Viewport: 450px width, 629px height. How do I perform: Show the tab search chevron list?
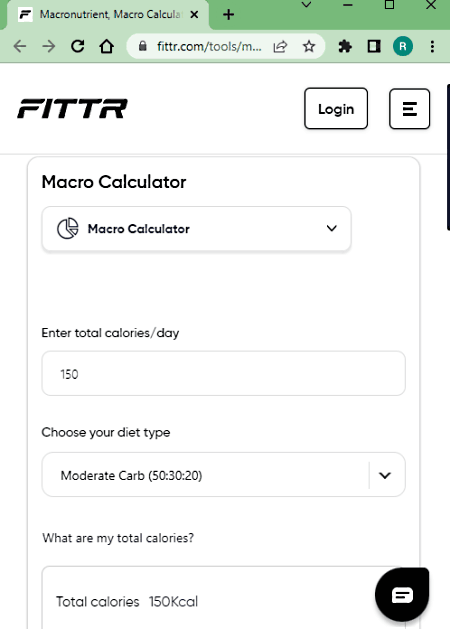tap(306, 5)
